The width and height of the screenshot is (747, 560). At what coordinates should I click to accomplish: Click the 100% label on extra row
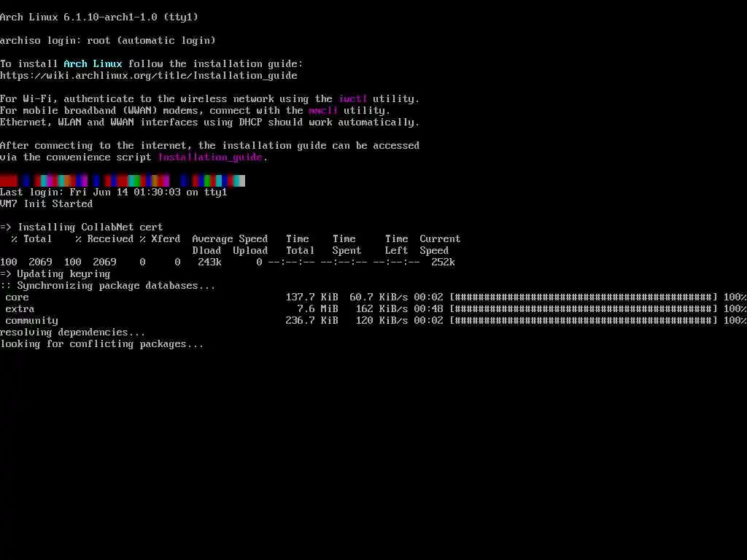tap(735, 308)
